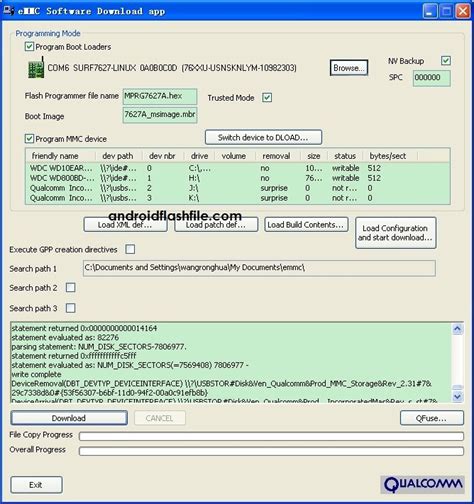474x504 pixels.
Task: Select the WDC WD10EAR... device row
Action: click(238, 168)
